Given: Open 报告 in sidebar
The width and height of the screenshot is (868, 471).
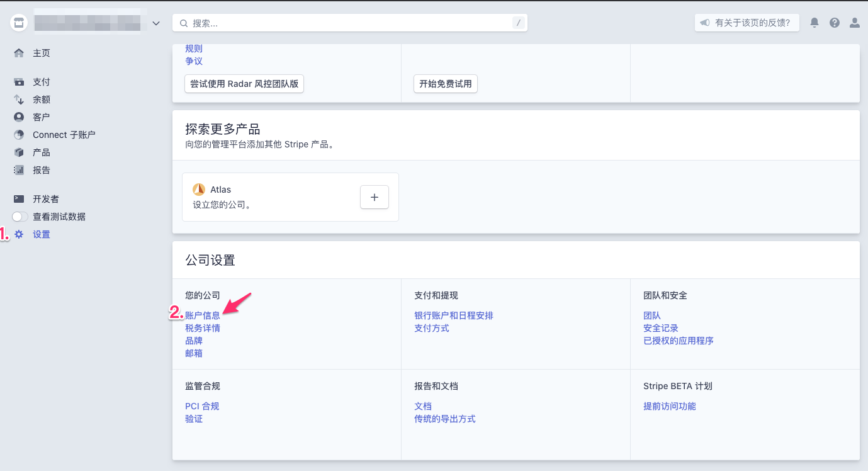Looking at the screenshot, I should [42, 170].
